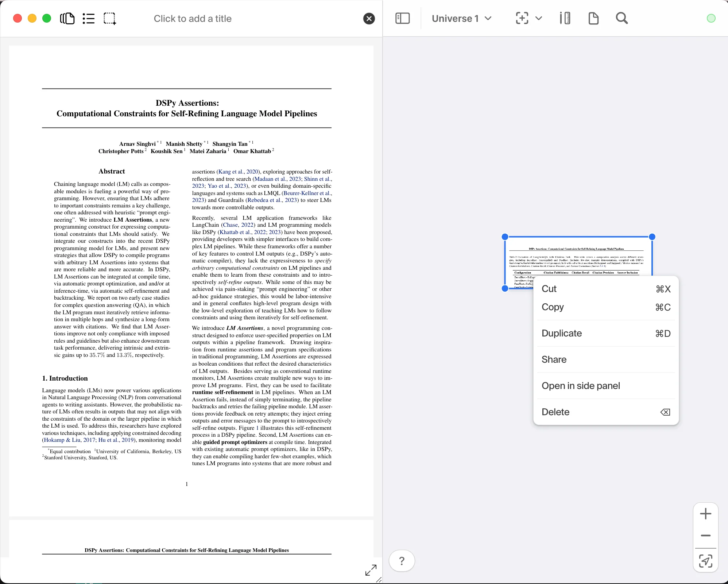Click the capture card icon in the toolbar

point(521,18)
